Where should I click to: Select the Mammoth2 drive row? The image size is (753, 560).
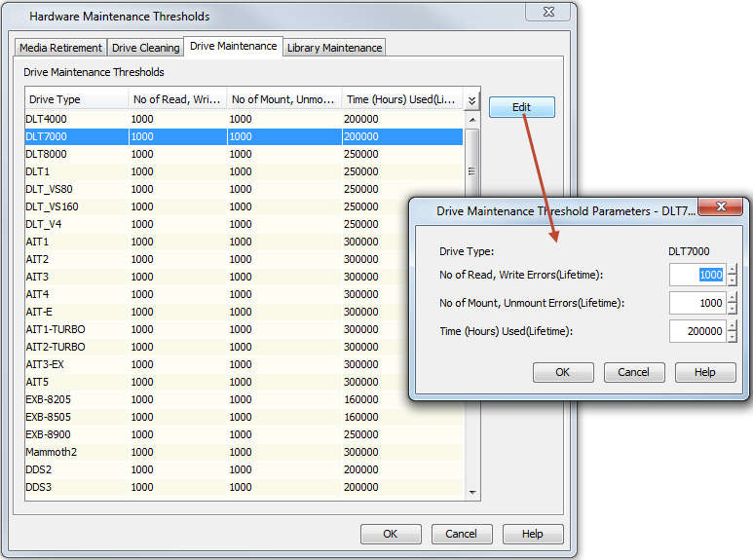[76, 452]
